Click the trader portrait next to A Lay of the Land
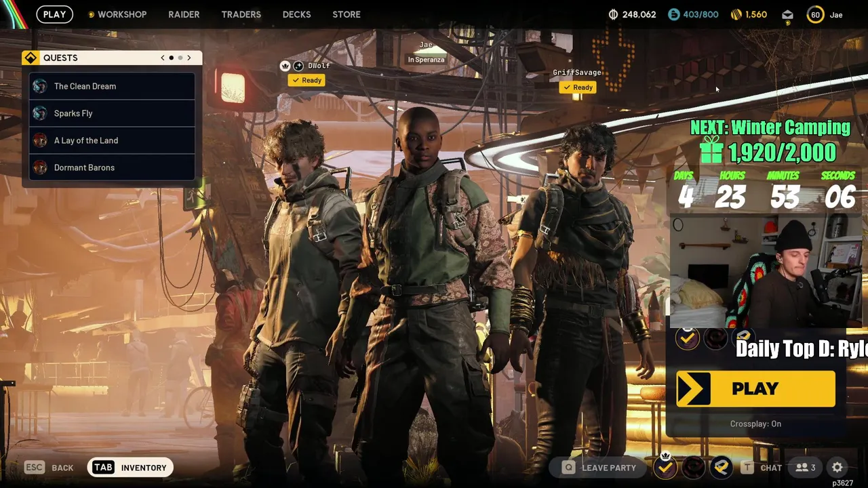868x488 pixels. (40, 140)
